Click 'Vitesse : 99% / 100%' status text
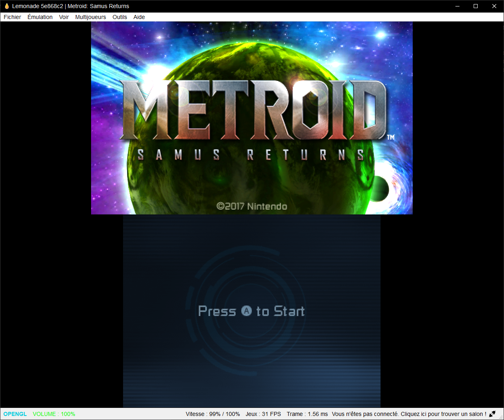Screen dimensions: 504x420 213,414
